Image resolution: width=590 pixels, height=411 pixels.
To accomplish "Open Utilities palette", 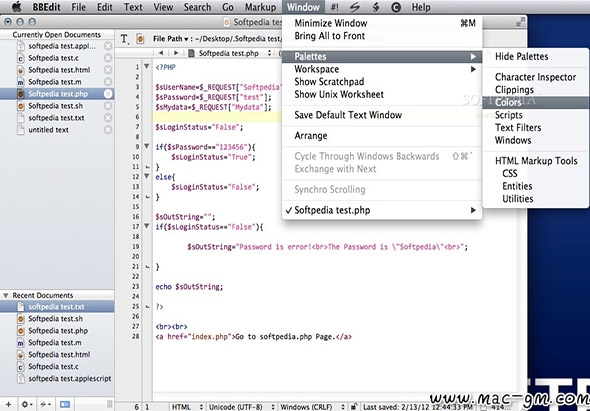I will (x=536, y=199).
